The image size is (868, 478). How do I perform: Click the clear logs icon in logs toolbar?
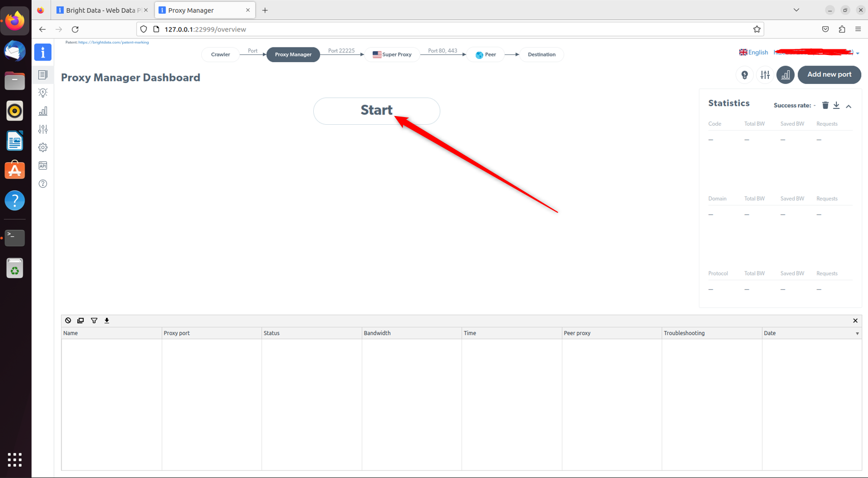tap(68, 321)
